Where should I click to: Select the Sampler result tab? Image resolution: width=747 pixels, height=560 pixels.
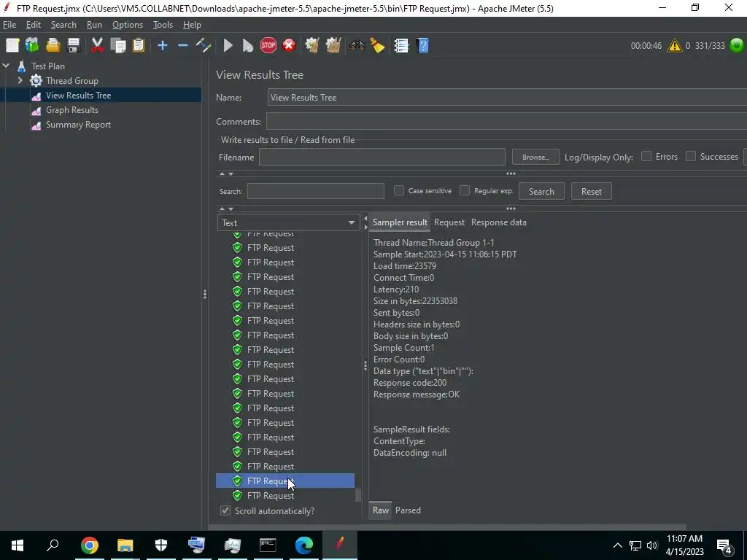[400, 222]
